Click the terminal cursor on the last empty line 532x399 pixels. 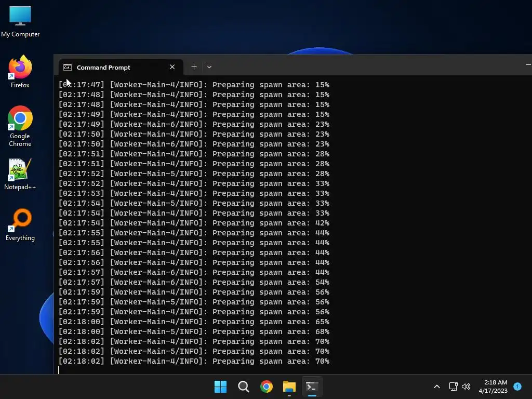[58, 370]
